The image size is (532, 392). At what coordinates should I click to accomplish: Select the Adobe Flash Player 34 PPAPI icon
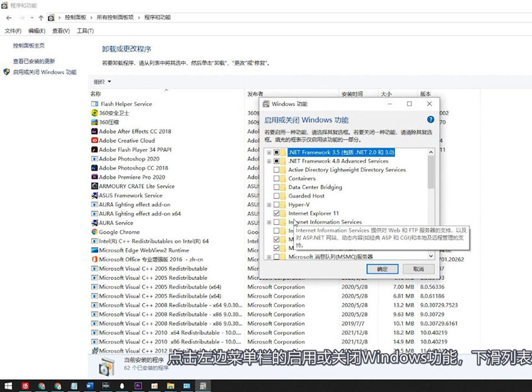[x=95, y=149]
